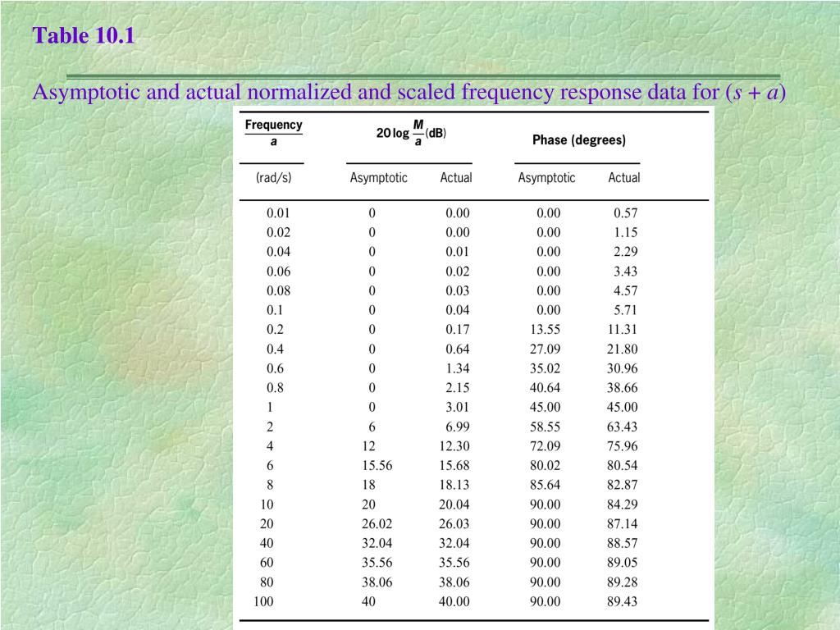
Task: Select actual phase value "0.57"
Action: (x=626, y=212)
